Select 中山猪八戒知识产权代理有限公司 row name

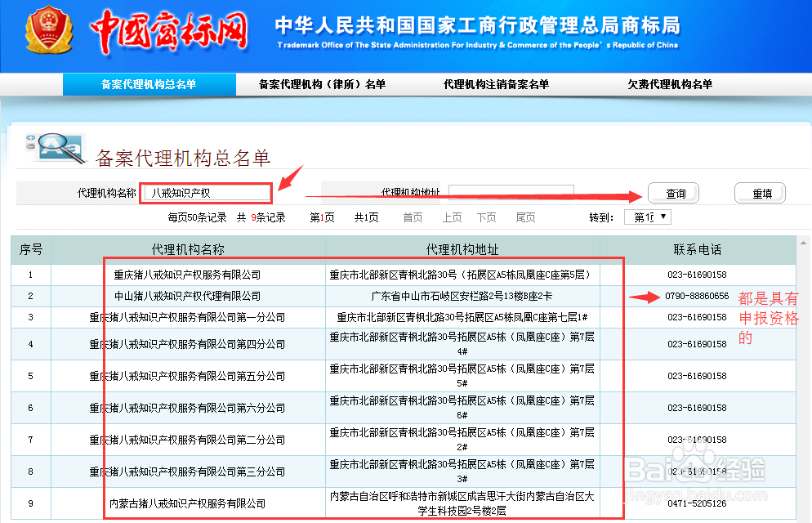tap(187, 296)
